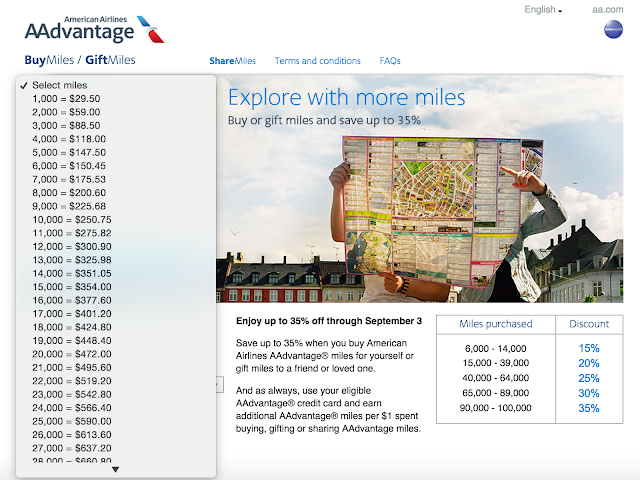Choose 12,000 = $300.90 miles
The height and width of the screenshot is (480, 640).
coord(116,247)
